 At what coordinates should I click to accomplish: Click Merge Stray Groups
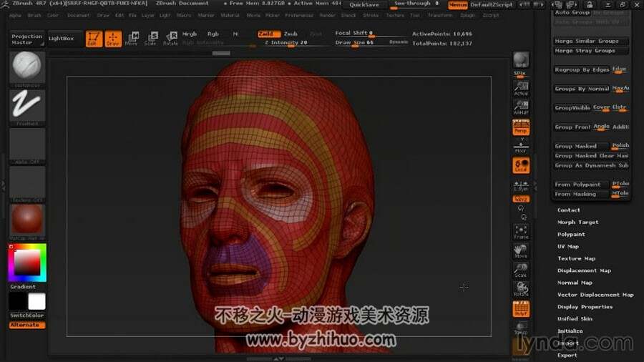point(590,51)
